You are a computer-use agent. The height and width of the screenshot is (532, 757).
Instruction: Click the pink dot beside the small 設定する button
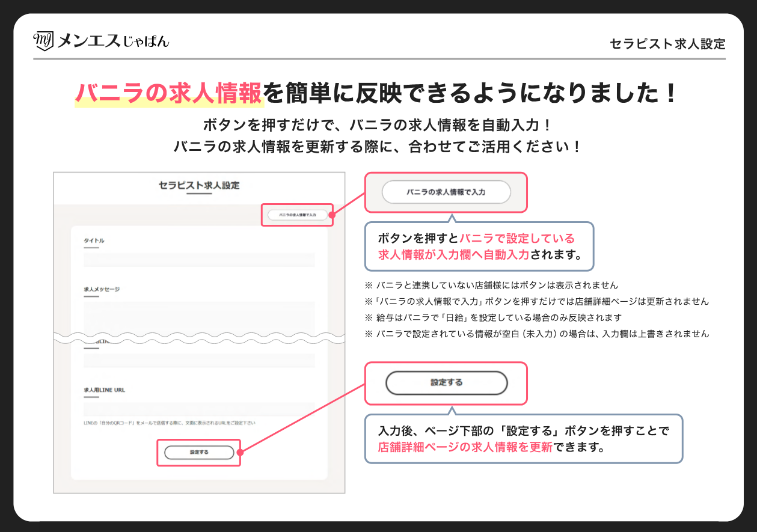[x=240, y=453]
